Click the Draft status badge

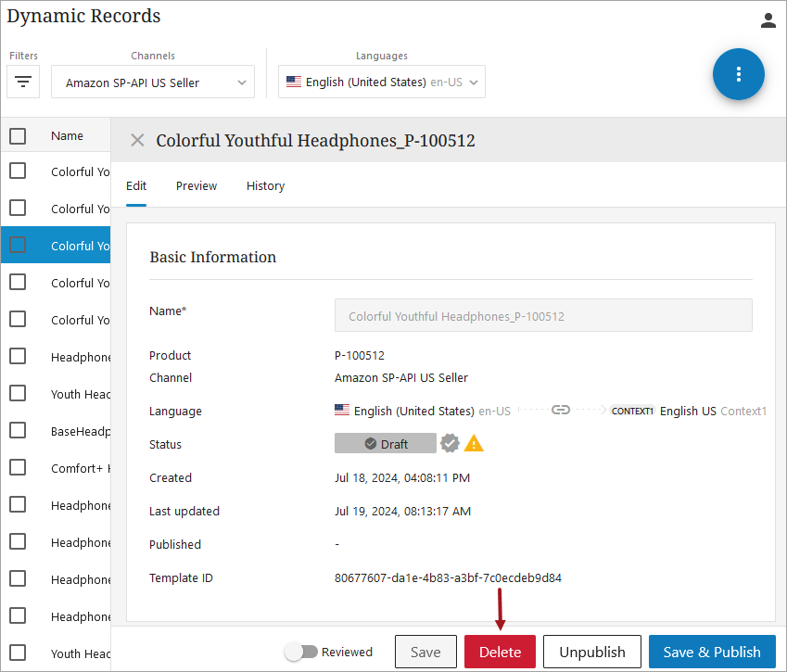[x=386, y=444]
